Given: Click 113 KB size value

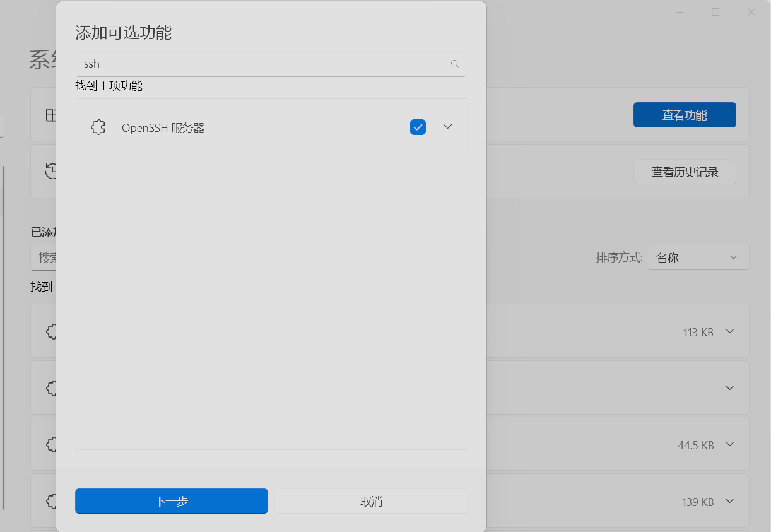Looking at the screenshot, I should [698, 332].
